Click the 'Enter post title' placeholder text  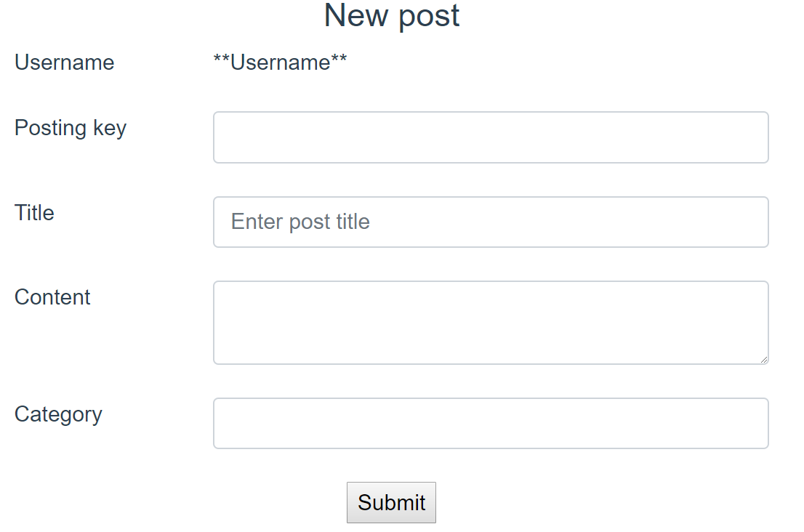[300, 222]
